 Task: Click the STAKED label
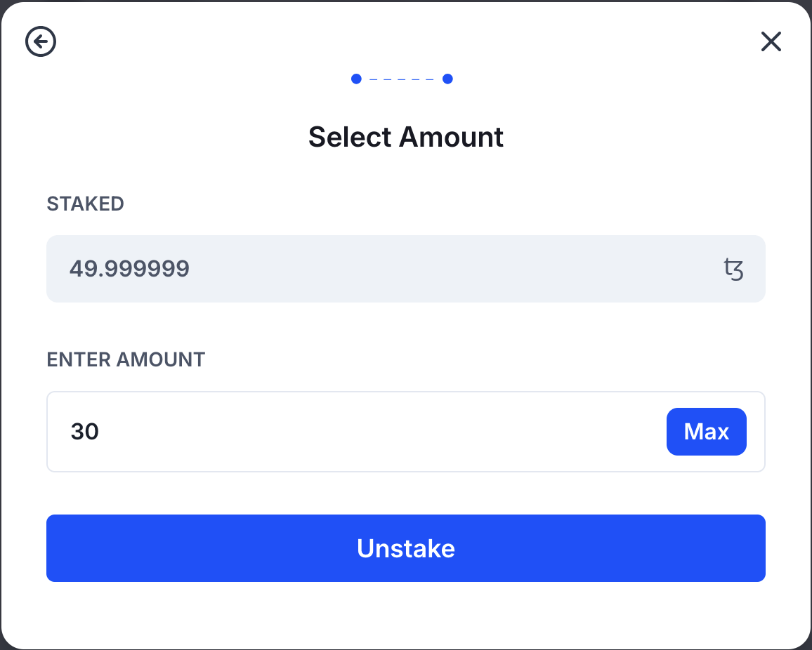[85, 204]
